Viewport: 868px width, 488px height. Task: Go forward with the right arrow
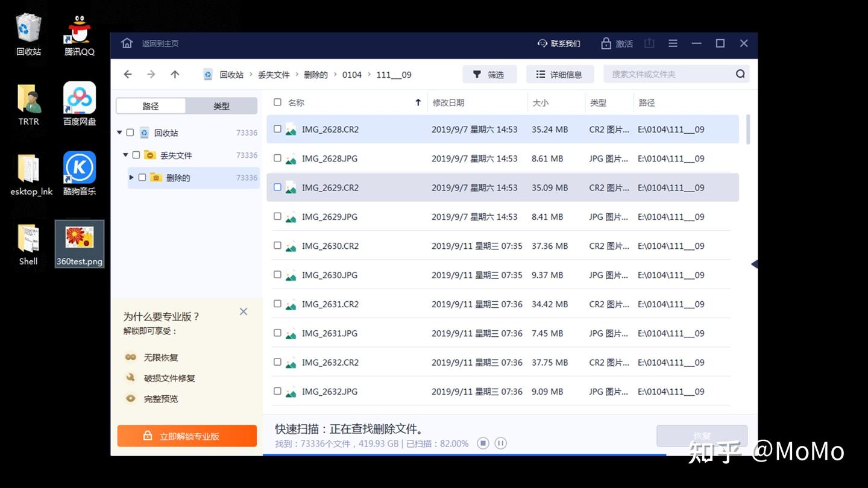151,74
